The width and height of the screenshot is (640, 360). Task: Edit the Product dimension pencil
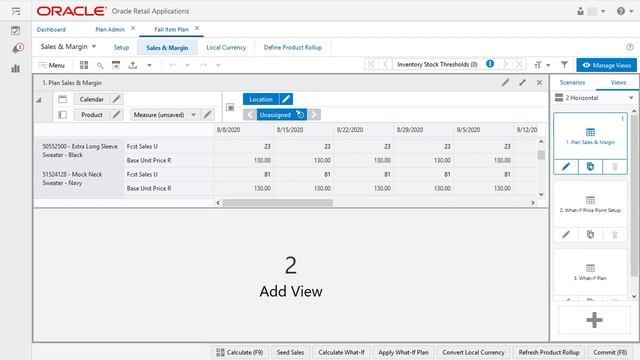pos(116,115)
